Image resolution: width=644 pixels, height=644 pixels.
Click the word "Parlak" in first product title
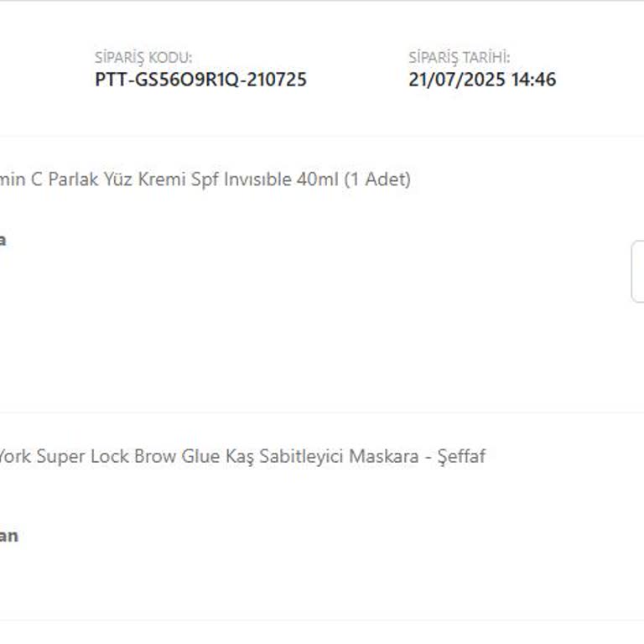pyautogui.click(x=73, y=179)
